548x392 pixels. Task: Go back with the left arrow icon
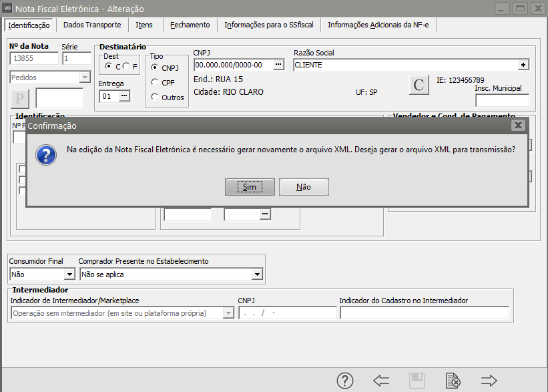coord(381,381)
